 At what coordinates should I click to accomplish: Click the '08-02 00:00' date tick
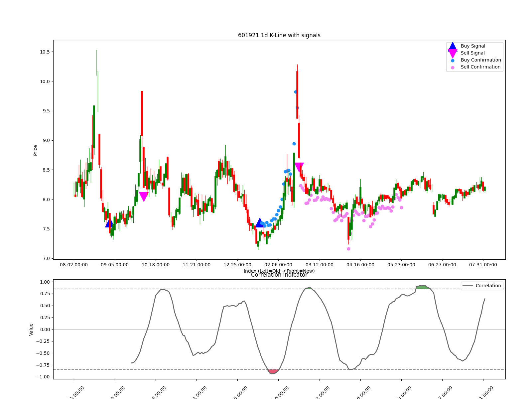click(x=74, y=265)
